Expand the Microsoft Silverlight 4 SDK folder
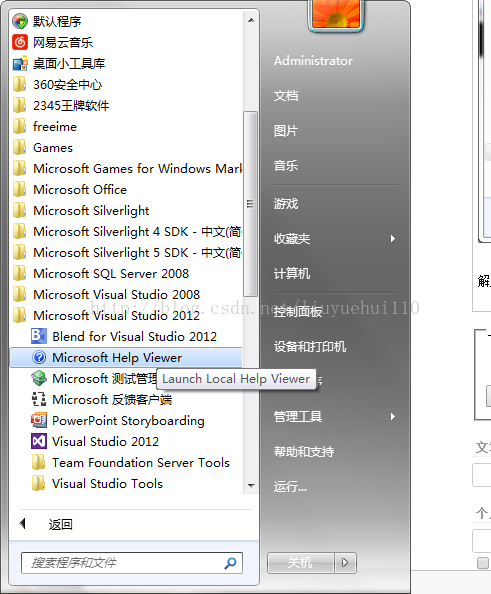Screen dimensions: 491x594 click(126, 231)
